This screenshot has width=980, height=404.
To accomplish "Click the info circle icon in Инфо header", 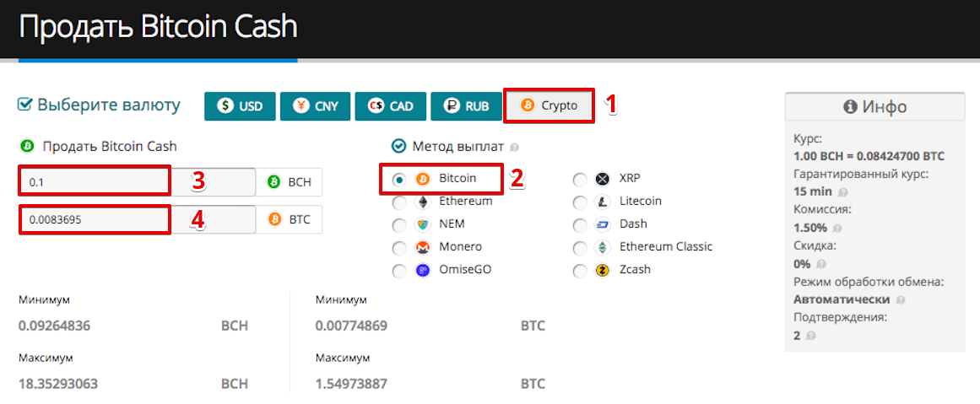I will point(849,107).
